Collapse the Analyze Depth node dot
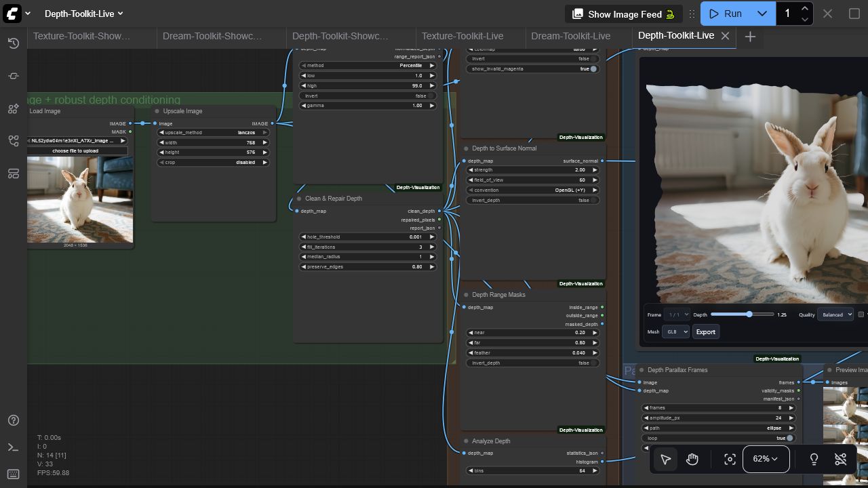Screen dimensions: 868x488 467,441
